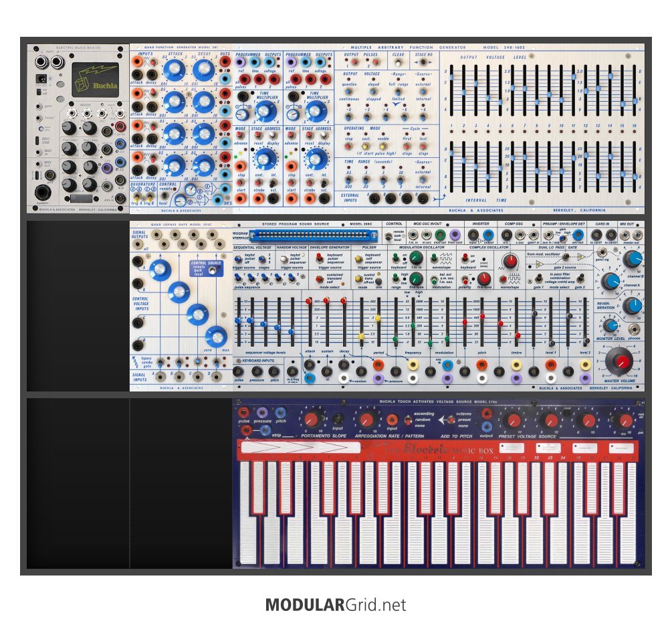Screen dimensions: 672x619
Task: Turn the red Complex Oscillator fine tune knob
Action: coord(484,279)
